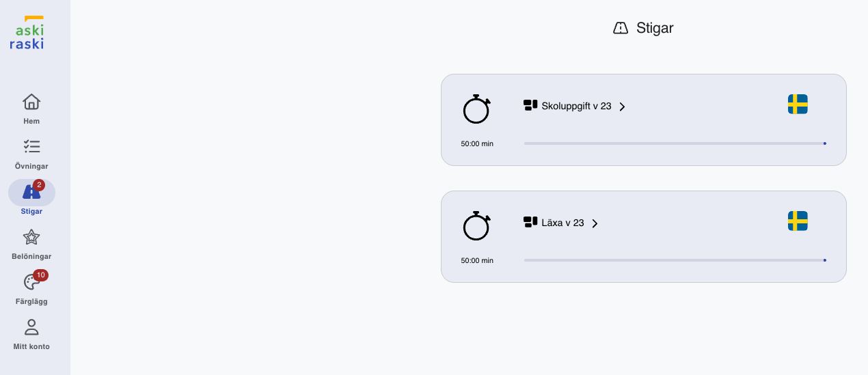
Task: Click the red 2 badge on Stigar
Action: (39, 185)
